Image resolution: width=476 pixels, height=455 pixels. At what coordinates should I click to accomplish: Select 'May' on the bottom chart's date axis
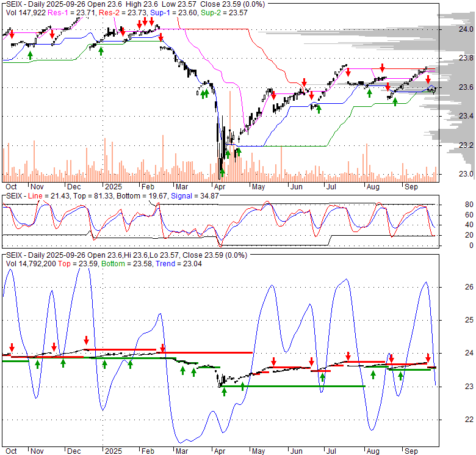pos(258,451)
